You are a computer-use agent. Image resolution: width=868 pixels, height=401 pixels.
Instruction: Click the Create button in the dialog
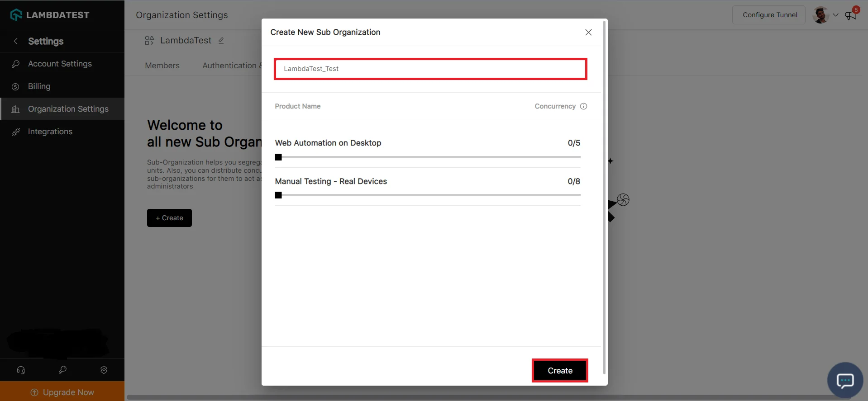560,371
